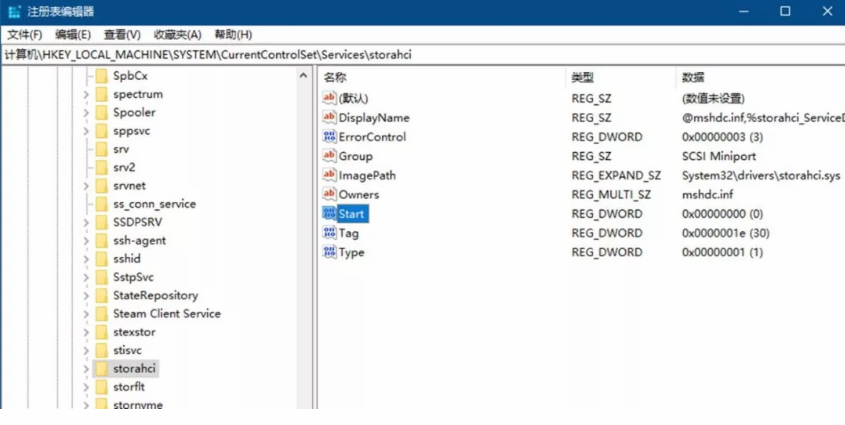Click the tree pane scroll-up arrow
The height and width of the screenshot is (425, 845).
tap(304, 76)
